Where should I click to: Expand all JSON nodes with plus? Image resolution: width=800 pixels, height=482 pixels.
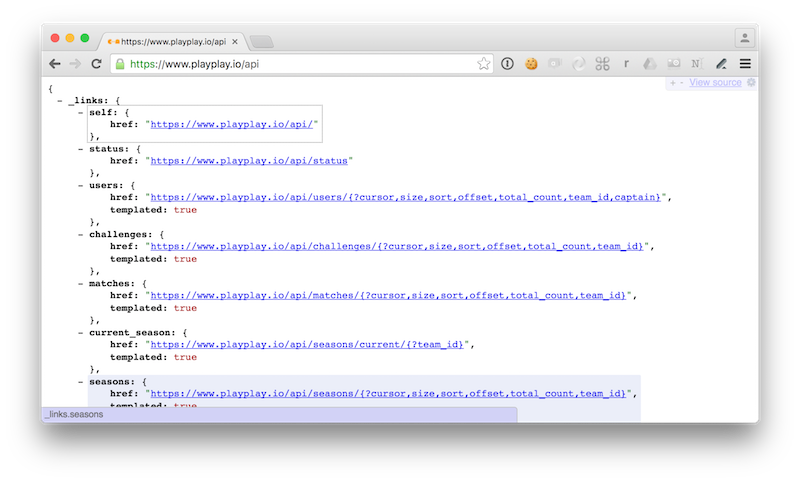pyautogui.click(x=672, y=83)
